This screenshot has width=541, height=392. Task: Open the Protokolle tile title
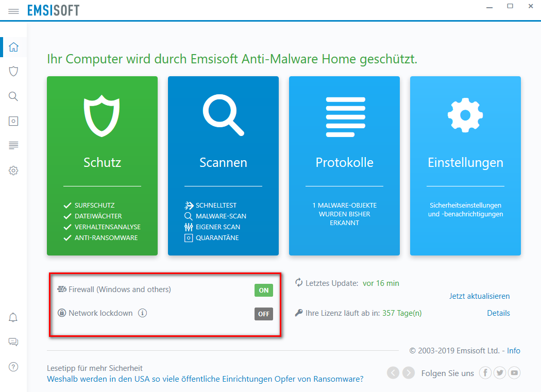coord(344,163)
